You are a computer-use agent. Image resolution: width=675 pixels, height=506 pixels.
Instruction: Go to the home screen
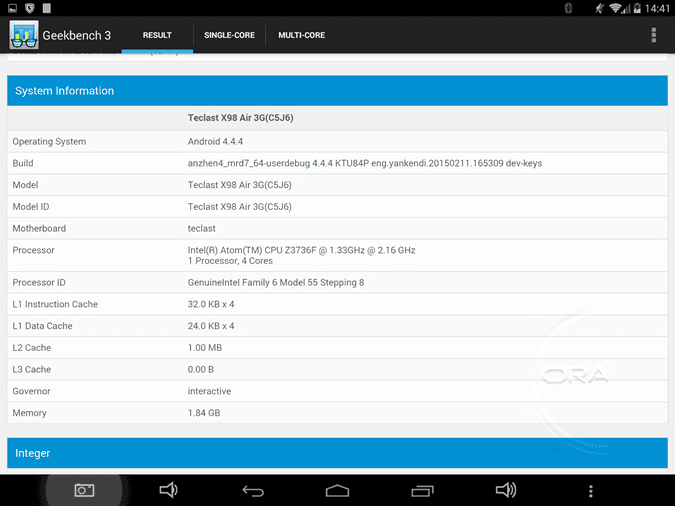point(337,490)
